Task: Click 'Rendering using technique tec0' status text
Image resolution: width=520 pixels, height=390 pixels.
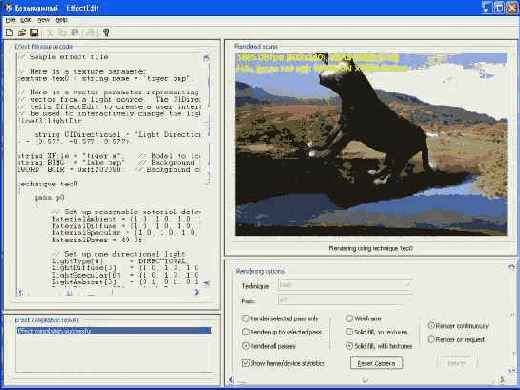Action: click(x=371, y=248)
